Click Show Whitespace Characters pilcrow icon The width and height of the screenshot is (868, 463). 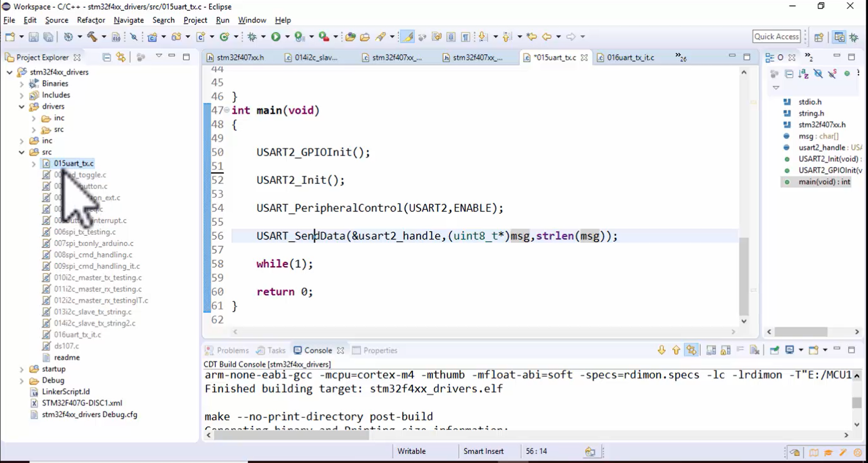pyautogui.click(x=465, y=37)
